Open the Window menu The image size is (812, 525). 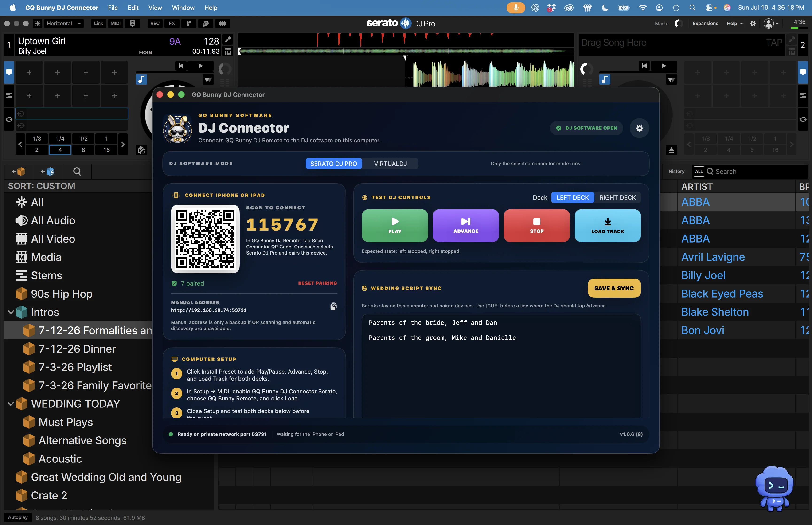[x=183, y=8]
